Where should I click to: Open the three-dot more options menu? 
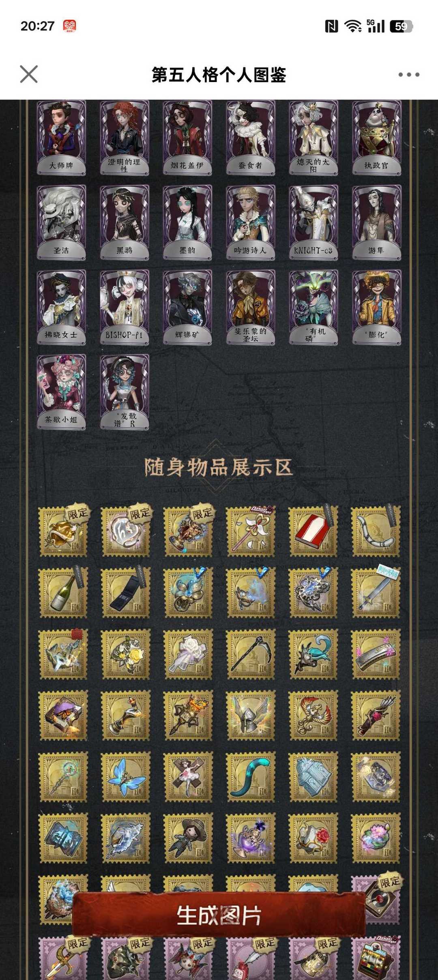408,75
